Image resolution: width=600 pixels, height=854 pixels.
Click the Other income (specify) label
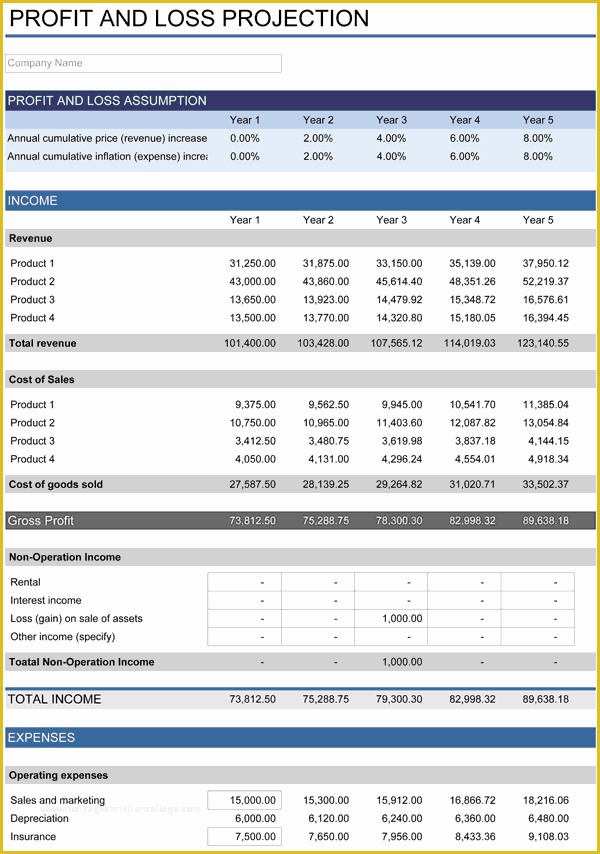(63, 637)
